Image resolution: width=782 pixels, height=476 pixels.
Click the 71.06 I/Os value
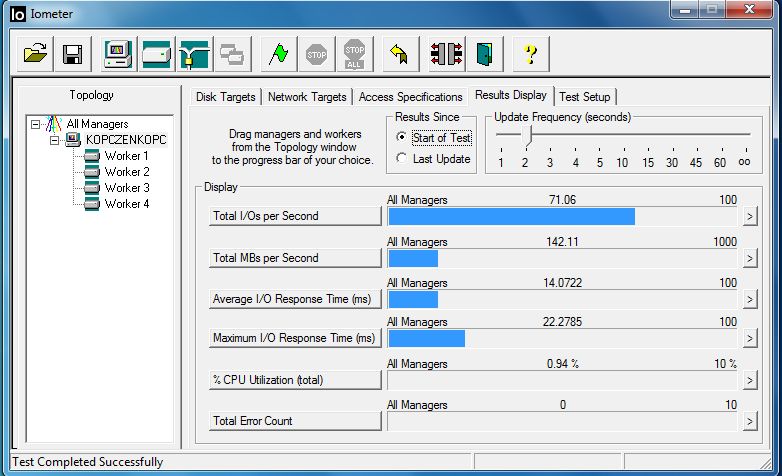(562, 200)
